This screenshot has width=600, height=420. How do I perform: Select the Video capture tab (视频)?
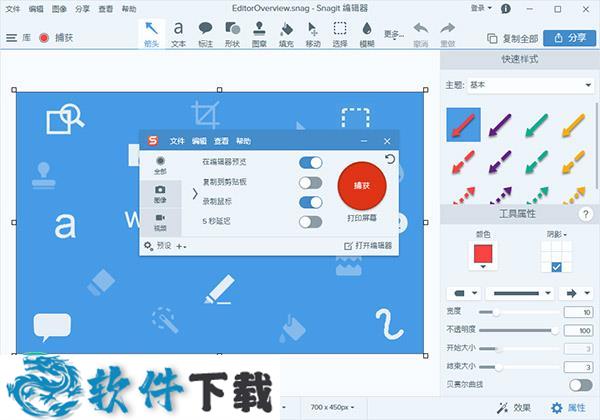[x=160, y=222]
